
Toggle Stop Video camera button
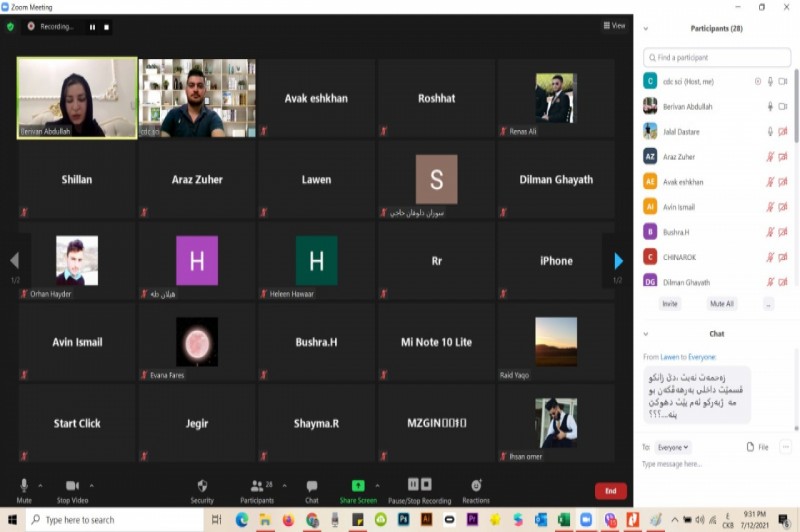coord(72,486)
